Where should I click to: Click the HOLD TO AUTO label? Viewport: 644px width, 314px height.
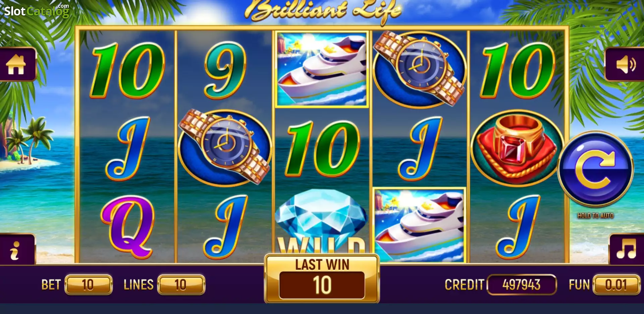pos(595,215)
